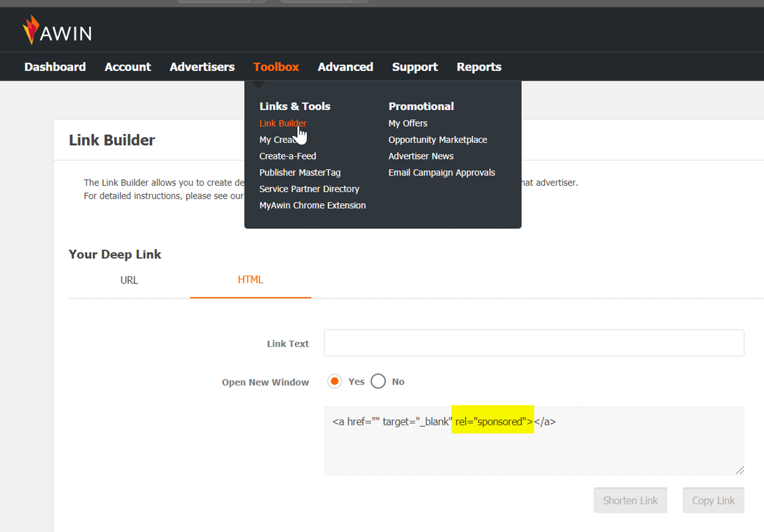Screen dimensions: 764x532
Task: Open My Offers under Promotional
Action: 407,123
